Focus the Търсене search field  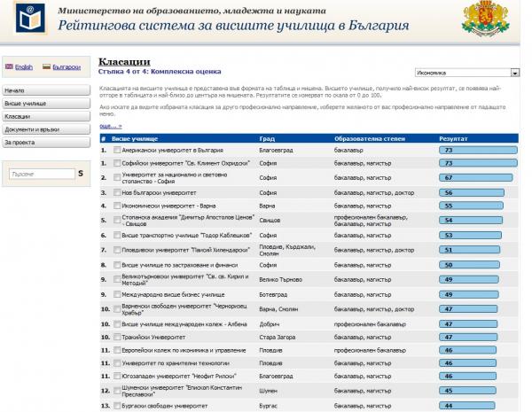click(x=42, y=174)
